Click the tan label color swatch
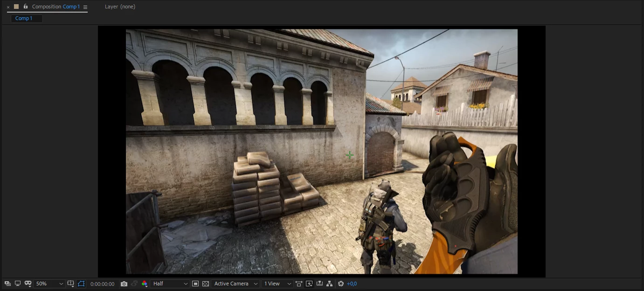This screenshot has width=644, height=291. click(x=16, y=7)
